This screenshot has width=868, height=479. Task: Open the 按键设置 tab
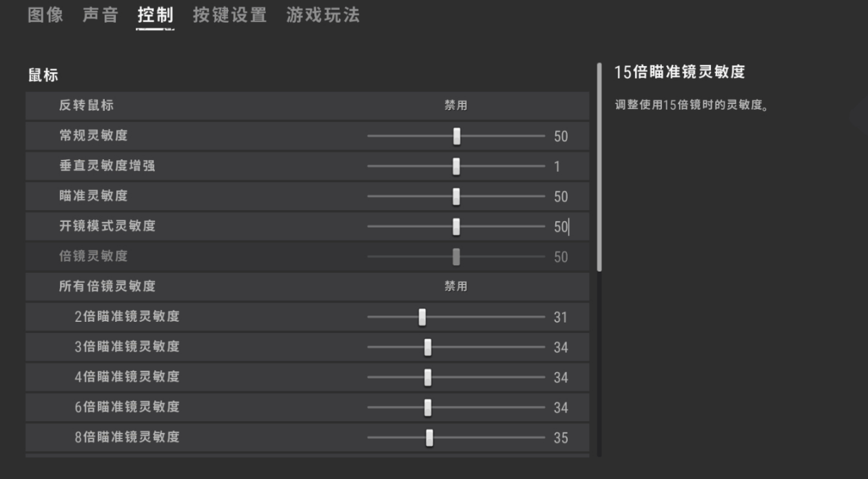pyautogui.click(x=229, y=16)
